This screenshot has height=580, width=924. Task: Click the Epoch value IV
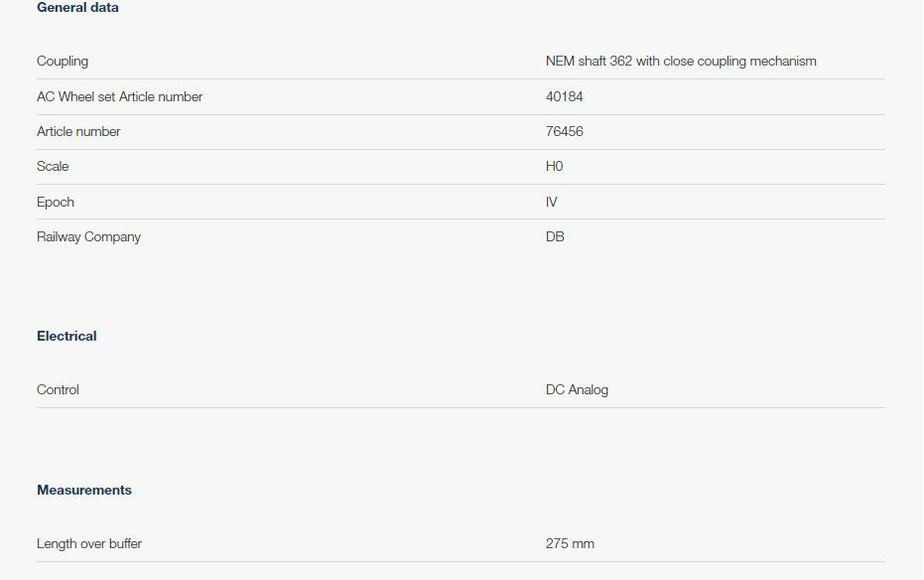tap(552, 203)
